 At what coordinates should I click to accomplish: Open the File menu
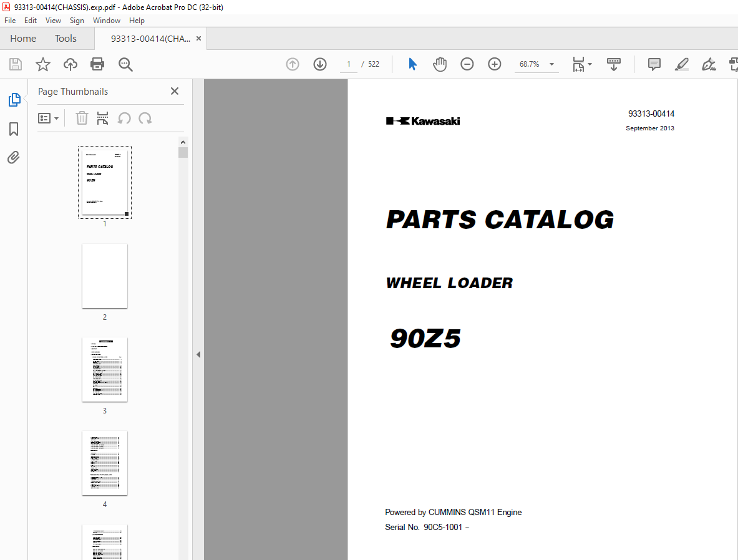click(10, 20)
